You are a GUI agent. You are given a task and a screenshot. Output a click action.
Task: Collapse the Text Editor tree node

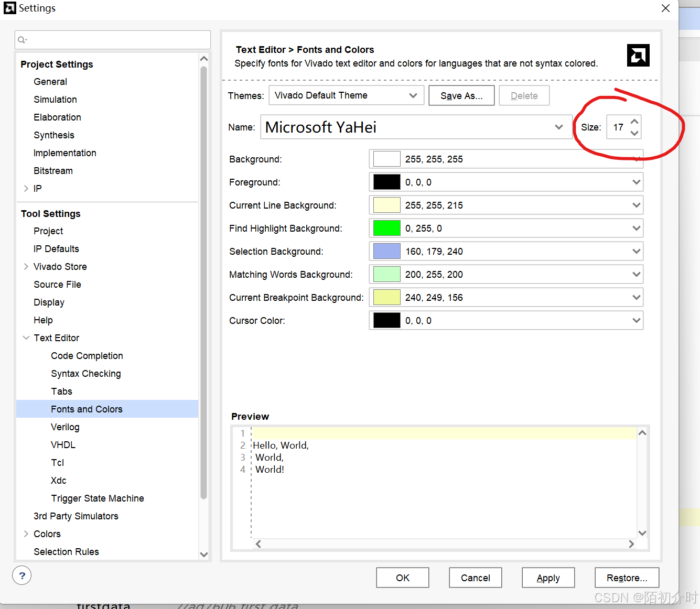(26, 338)
